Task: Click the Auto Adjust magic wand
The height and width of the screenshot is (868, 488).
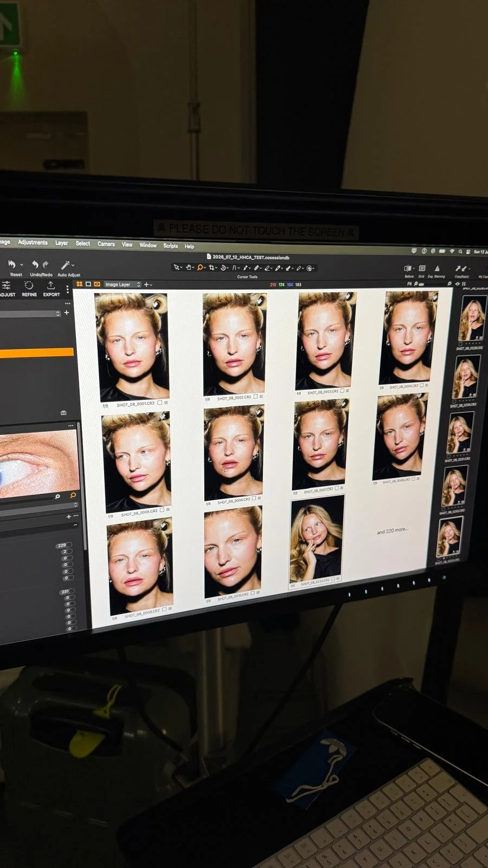Action: (x=65, y=265)
